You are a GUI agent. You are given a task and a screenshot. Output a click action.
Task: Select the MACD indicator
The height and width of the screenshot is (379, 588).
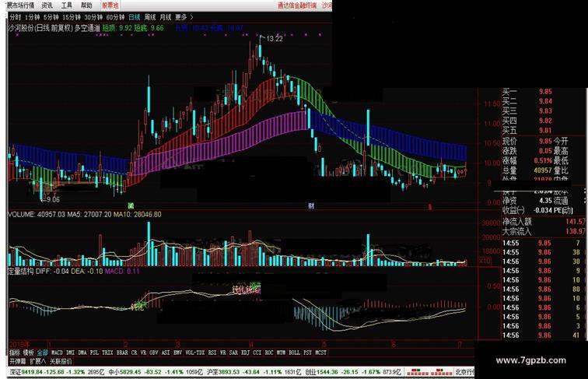point(57,353)
